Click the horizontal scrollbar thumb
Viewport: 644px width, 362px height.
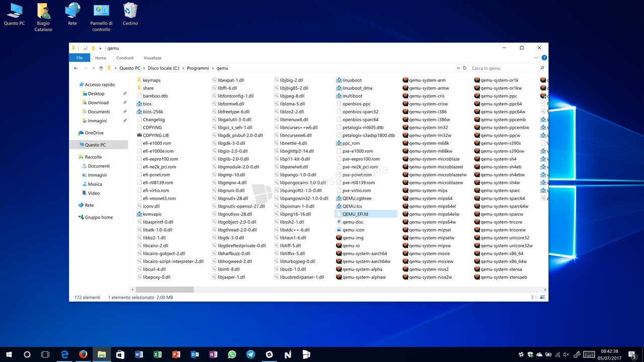(x=165, y=290)
